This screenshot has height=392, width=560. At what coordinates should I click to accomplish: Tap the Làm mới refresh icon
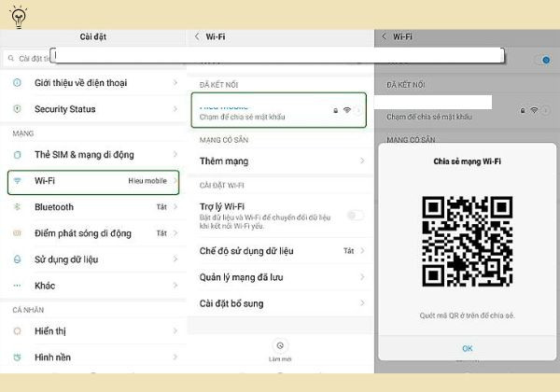[x=280, y=345]
